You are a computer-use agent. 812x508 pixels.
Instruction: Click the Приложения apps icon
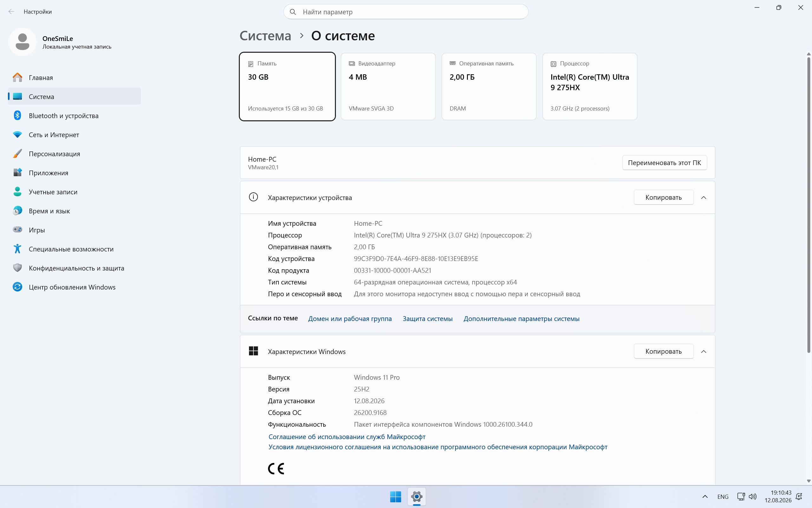point(17,173)
